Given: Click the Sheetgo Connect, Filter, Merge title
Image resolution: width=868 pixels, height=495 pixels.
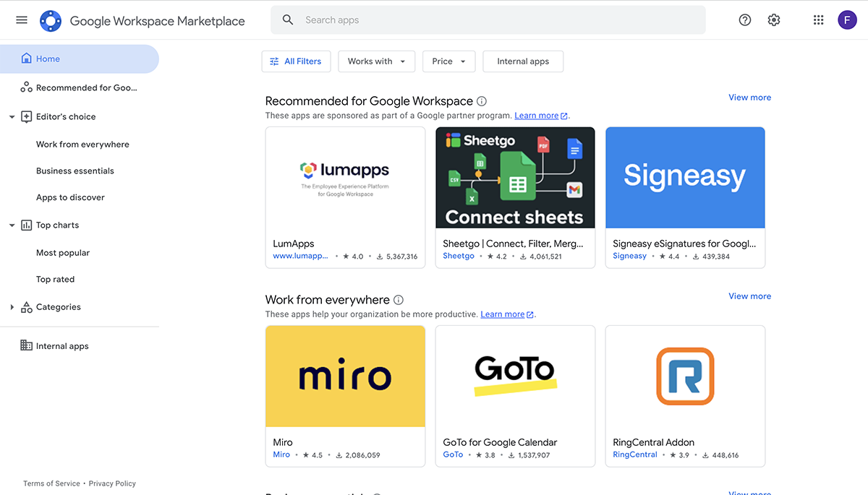Looking at the screenshot, I should pos(513,244).
